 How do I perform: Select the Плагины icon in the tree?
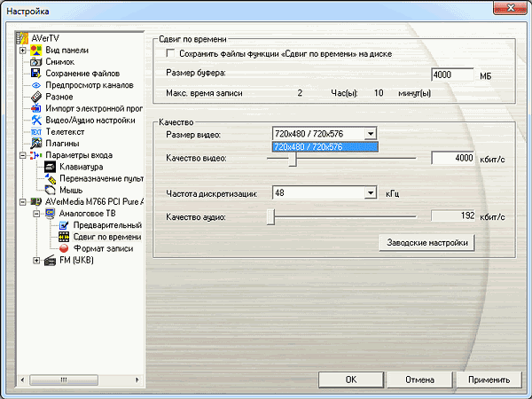coord(36,144)
